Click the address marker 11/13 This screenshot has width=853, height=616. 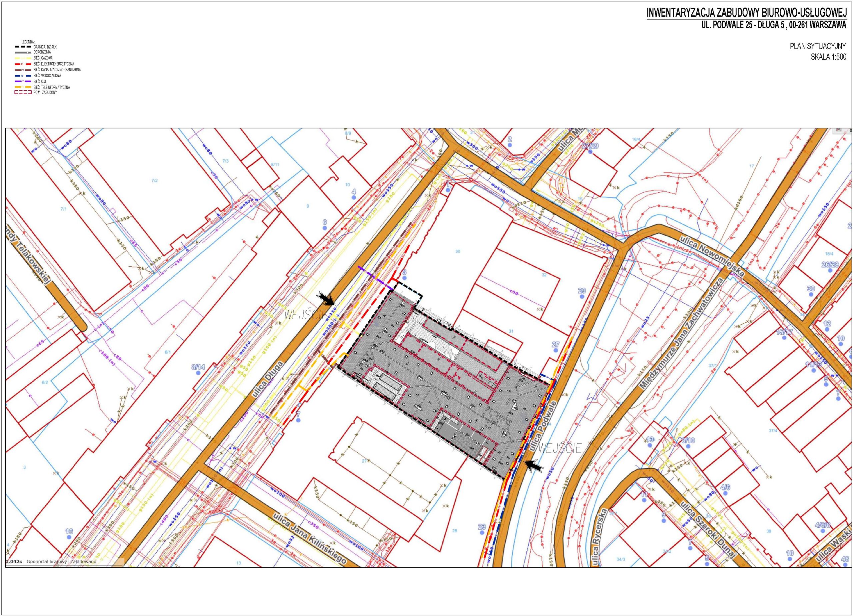point(814,370)
